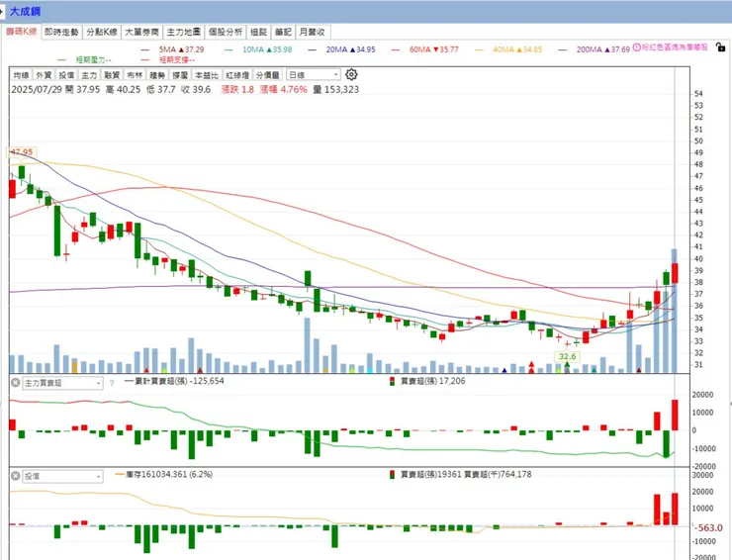Image resolution: width=732 pixels, height=560 pixels.
Task: Click the tallest red bar in 主力買賣超 panel
Action: (x=675, y=416)
